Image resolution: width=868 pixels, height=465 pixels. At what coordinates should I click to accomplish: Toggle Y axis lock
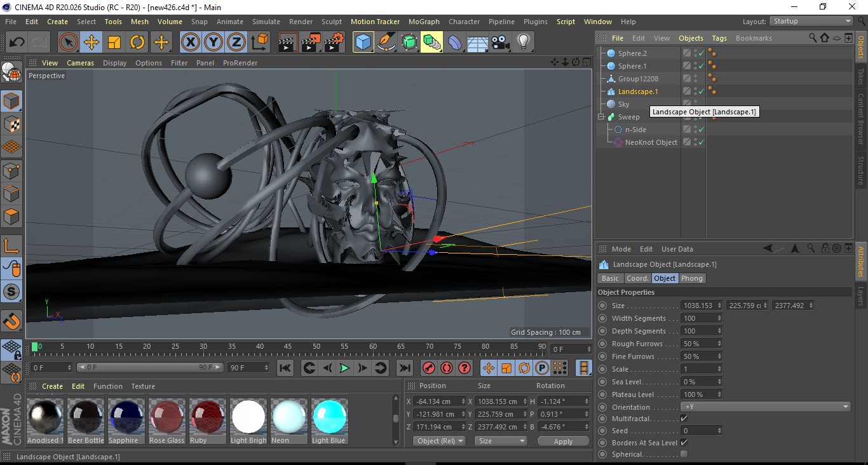click(x=213, y=43)
